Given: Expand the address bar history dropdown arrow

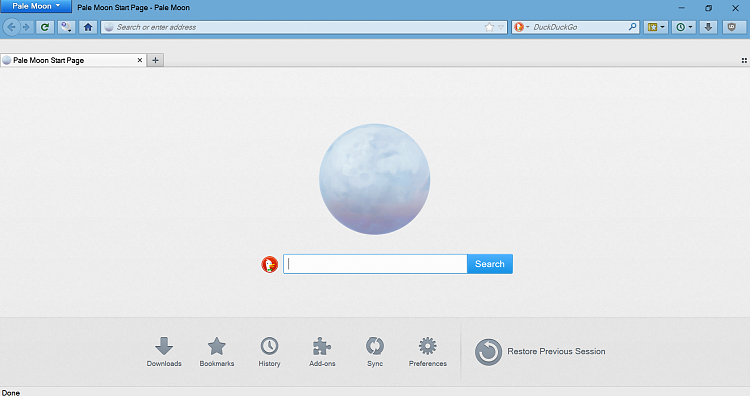Looking at the screenshot, I should click(x=501, y=27).
